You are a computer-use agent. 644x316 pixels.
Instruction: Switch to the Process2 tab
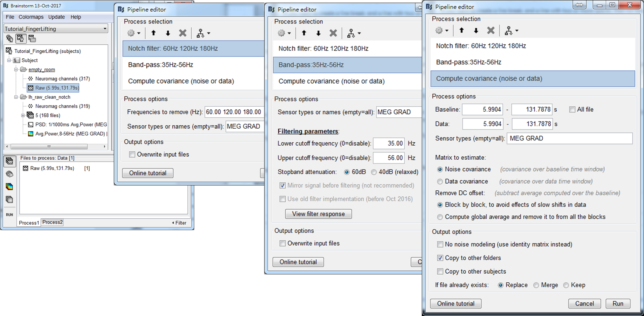53,222
